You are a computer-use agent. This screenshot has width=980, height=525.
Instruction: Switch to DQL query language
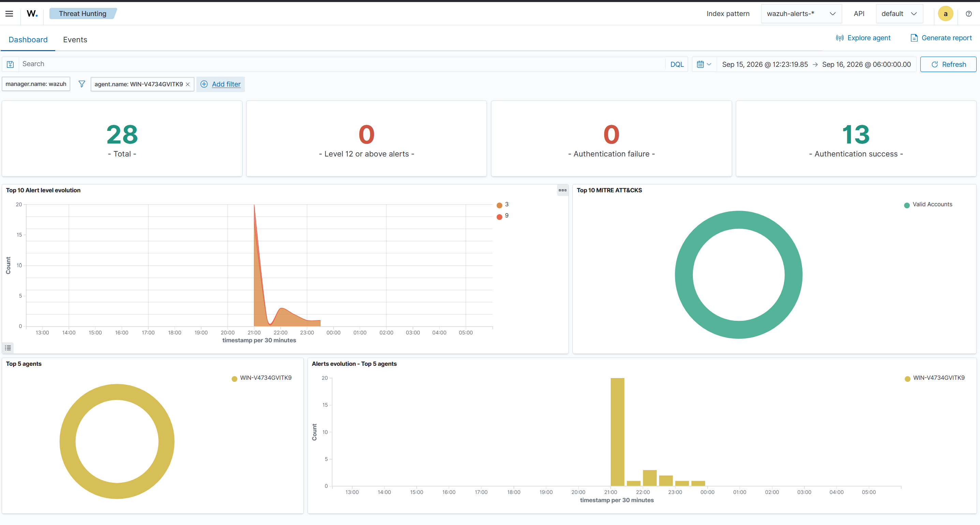pos(677,64)
